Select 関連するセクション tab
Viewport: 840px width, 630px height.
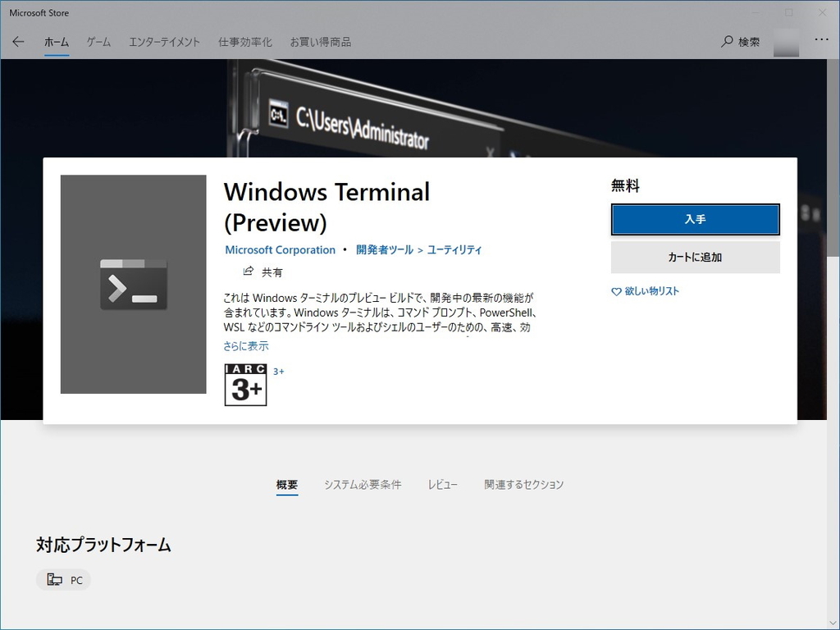click(523, 484)
